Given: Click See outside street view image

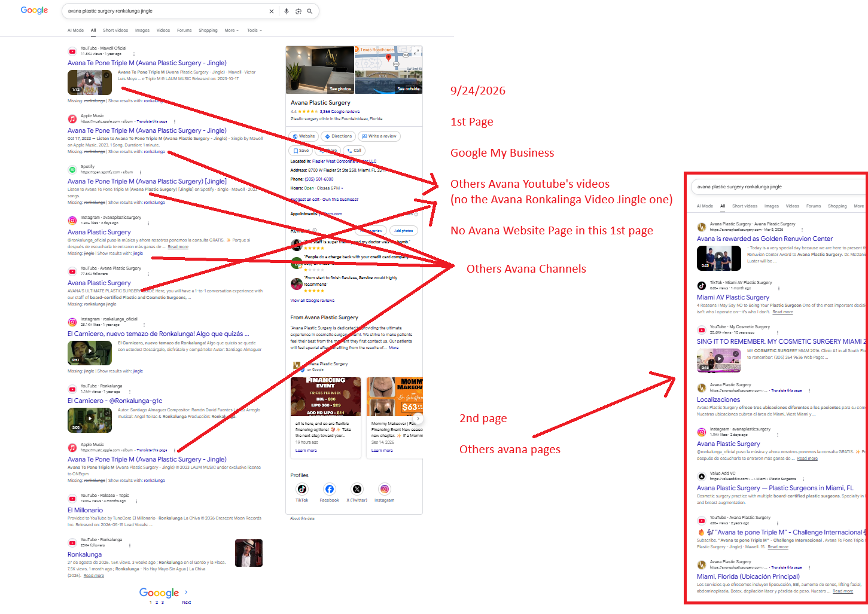Looking at the screenshot, I should 409,89.
